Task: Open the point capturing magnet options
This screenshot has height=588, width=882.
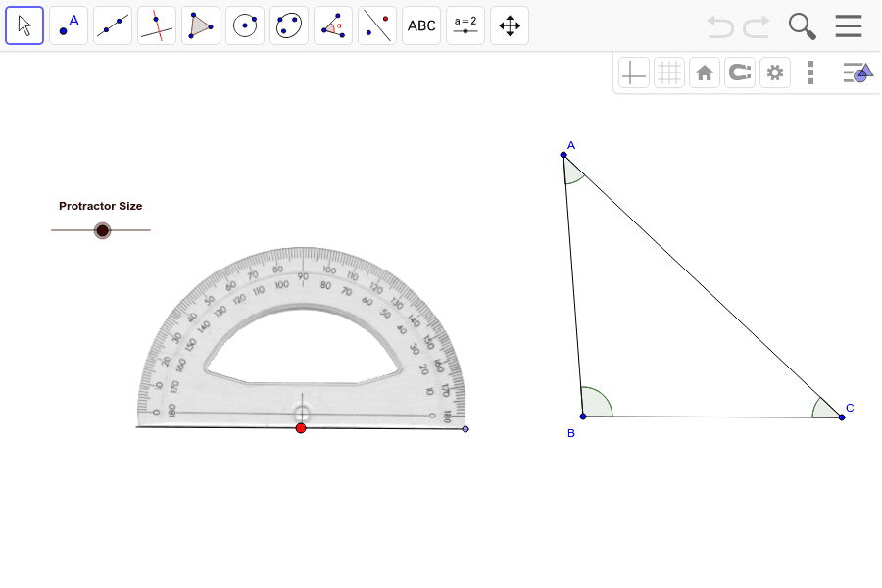Action: [x=740, y=73]
